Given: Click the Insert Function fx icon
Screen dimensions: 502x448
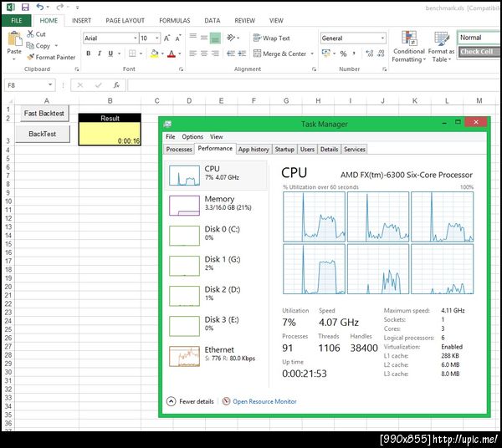Looking at the screenshot, I should click(x=116, y=85).
